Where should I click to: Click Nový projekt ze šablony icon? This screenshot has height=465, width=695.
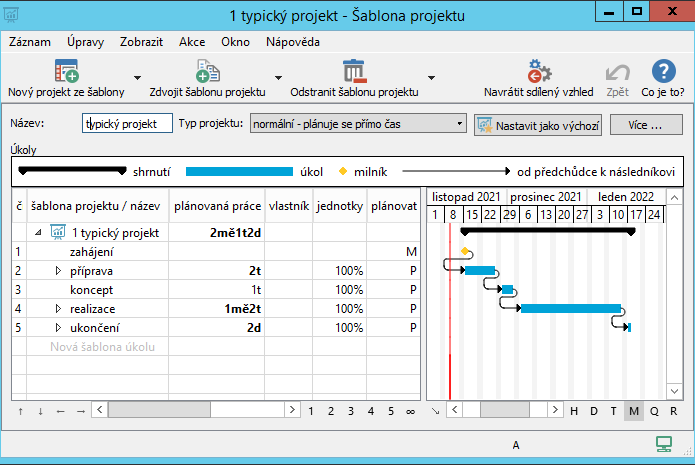[66, 72]
